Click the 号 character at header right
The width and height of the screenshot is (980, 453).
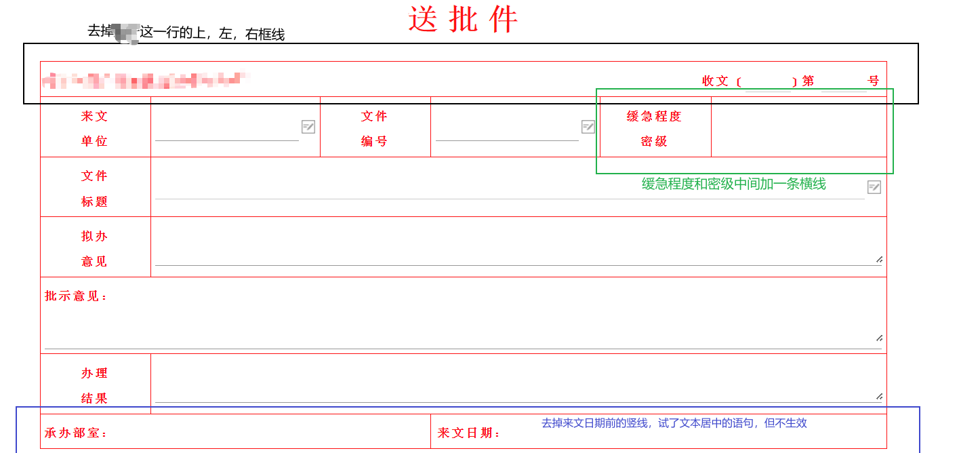[874, 81]
